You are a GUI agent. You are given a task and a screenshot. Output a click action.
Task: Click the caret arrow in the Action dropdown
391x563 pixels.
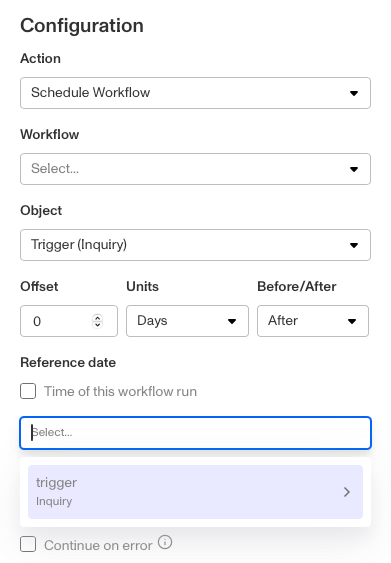354,93
